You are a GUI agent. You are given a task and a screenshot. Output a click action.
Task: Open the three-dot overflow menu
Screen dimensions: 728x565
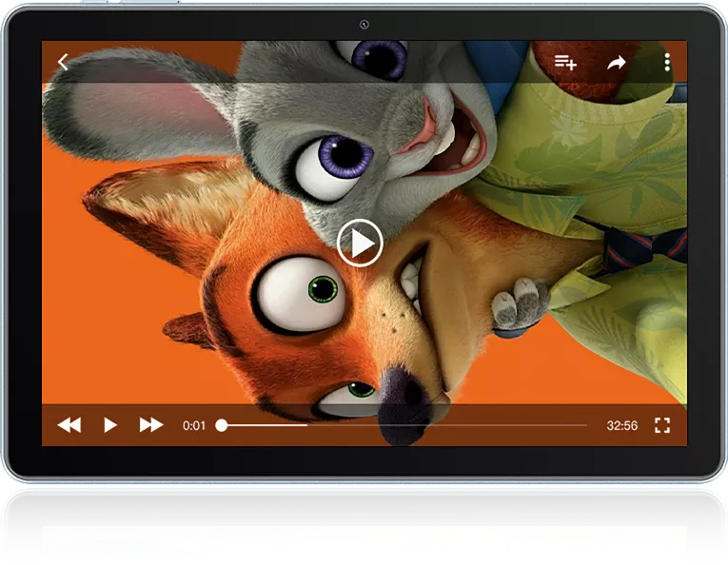click(667, 63)
